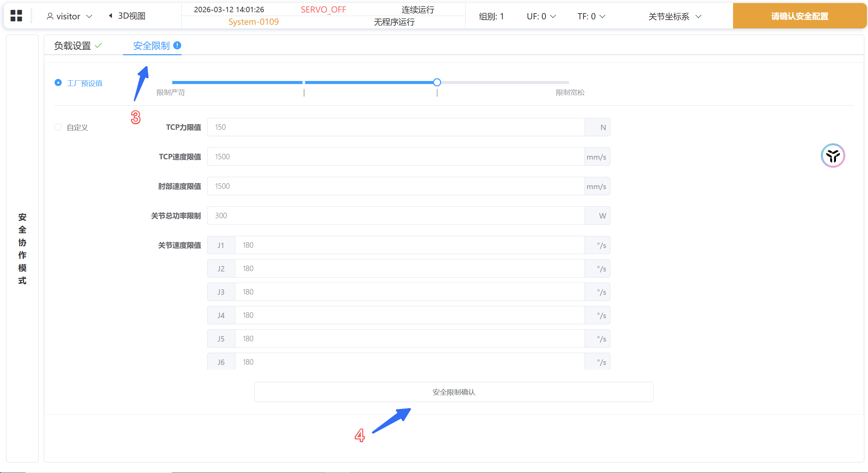The image size is (868, 473).
Task: Switch to the 安全限制 tab
Action: pyautogui.click(x=151, y=45)
